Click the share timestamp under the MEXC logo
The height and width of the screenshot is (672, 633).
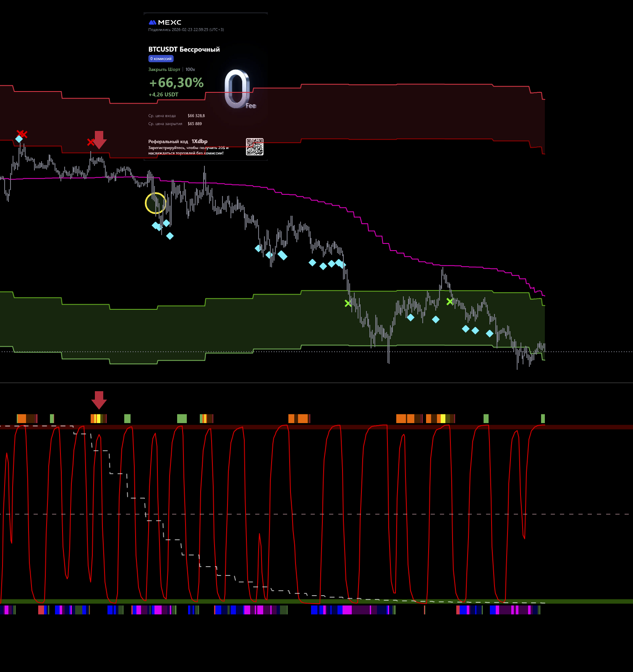point(186,30)
